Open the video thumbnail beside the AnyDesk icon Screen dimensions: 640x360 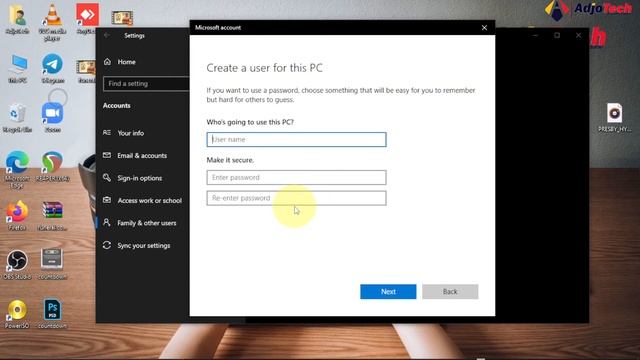122,18
